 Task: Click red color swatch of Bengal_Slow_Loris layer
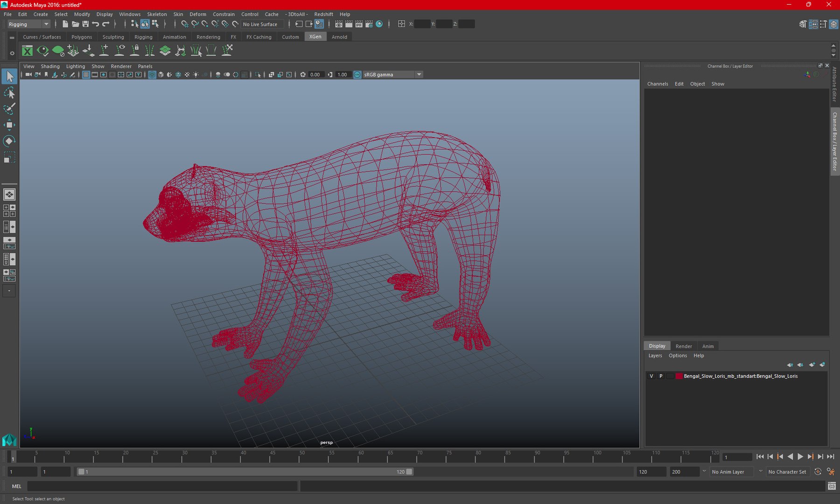pos(679,376)
